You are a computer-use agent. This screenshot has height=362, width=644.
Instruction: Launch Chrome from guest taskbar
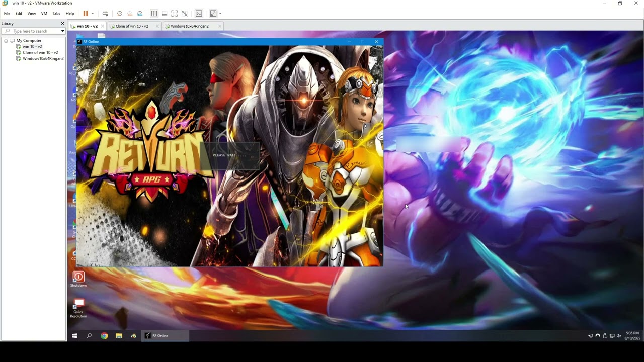(104, 336)
